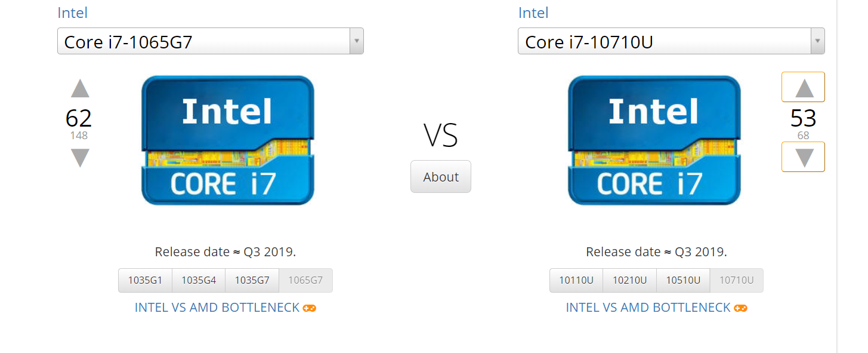Upvote the Core i7-10710U processor

point(804,88)
